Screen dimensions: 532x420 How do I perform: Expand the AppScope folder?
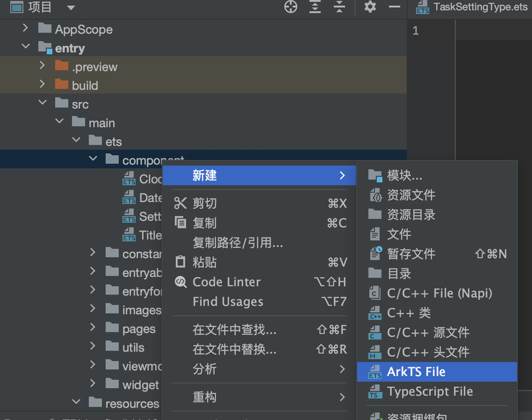(x=26, y=29)
